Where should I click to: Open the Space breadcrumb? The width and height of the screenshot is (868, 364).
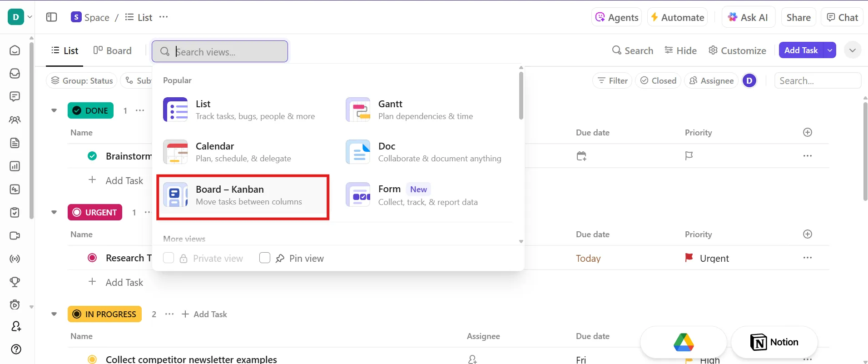click(90, 17)
